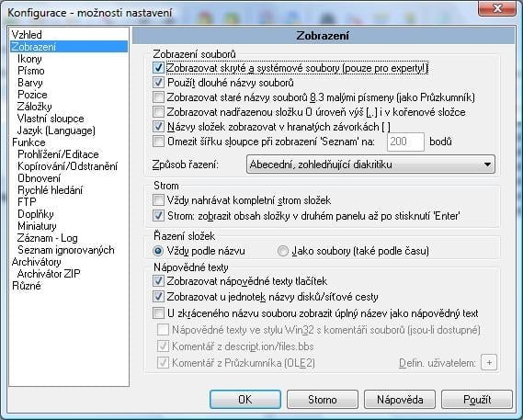Open 'Archivátor ZIP' settings page
The height and width of the screenshot is (420, 523).
point(49,274)
